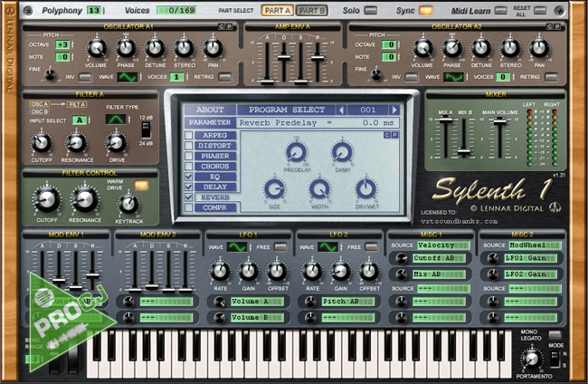Click the Oscillator A1 Pan knob

(213, 48)
